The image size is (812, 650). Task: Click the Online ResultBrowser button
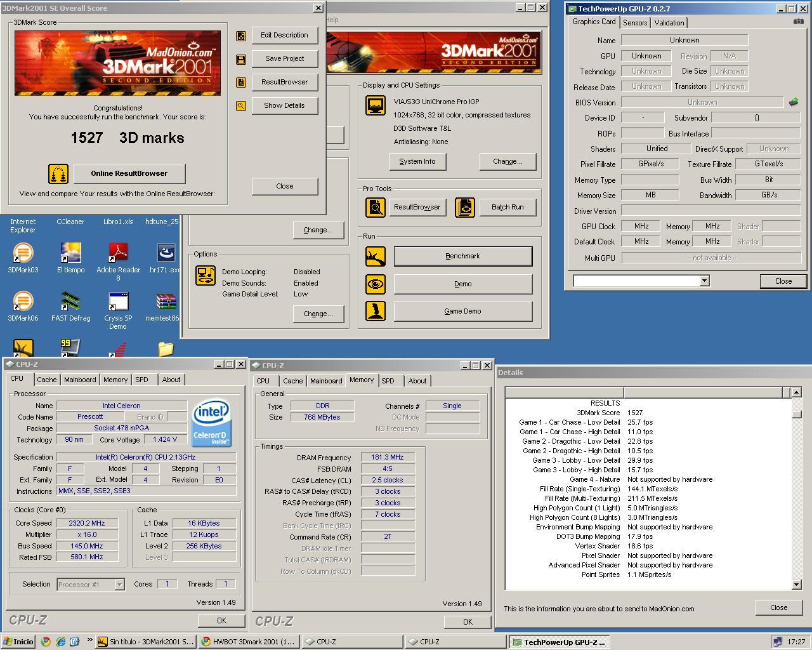point(129,173)
